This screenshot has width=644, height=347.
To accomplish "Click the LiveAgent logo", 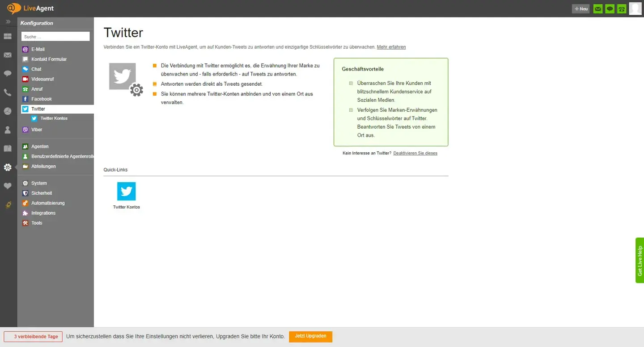I will coord(31,8).
